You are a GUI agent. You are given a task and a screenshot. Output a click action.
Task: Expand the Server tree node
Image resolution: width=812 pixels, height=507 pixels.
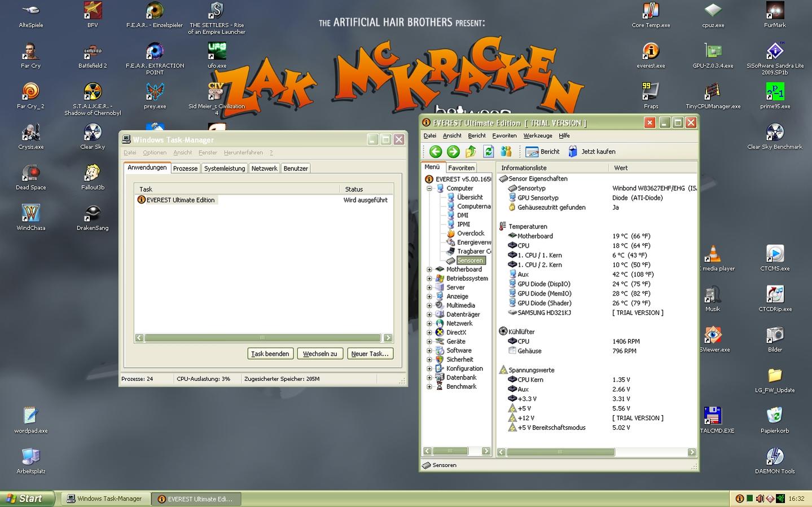click(x=429, y=288)
